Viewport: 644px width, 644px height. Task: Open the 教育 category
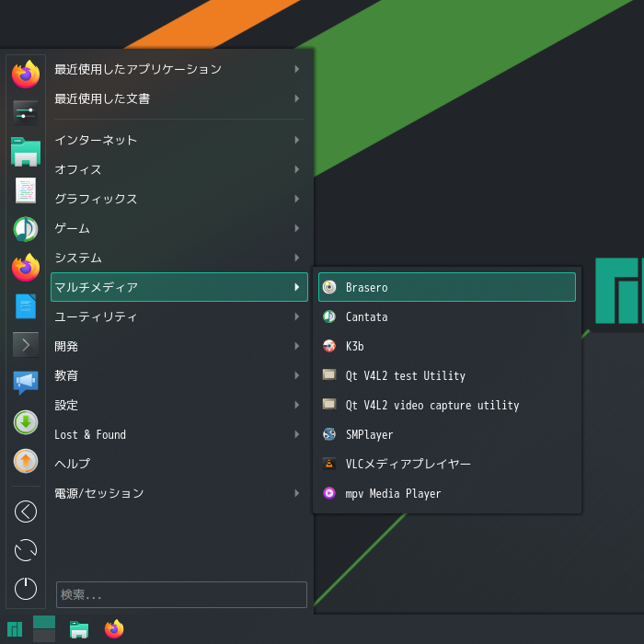coord(179,375)
